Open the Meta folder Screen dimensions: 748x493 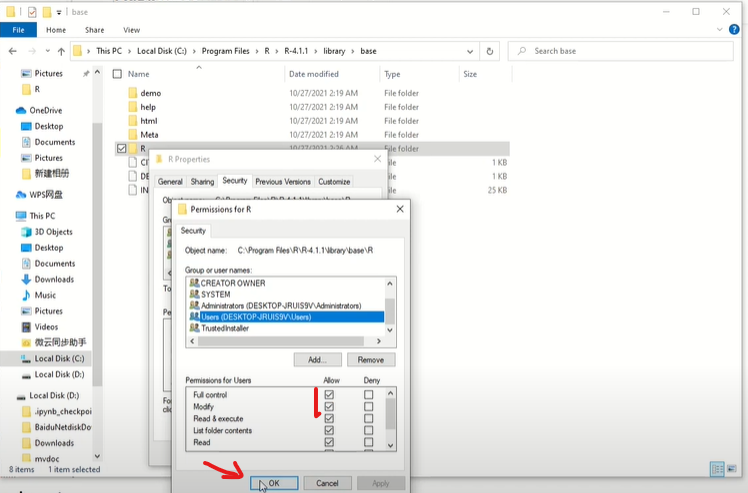coord(149,135)
